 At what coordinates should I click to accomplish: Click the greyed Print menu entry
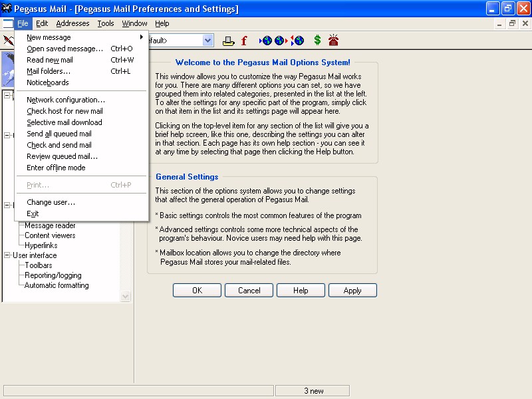[81, 185]
